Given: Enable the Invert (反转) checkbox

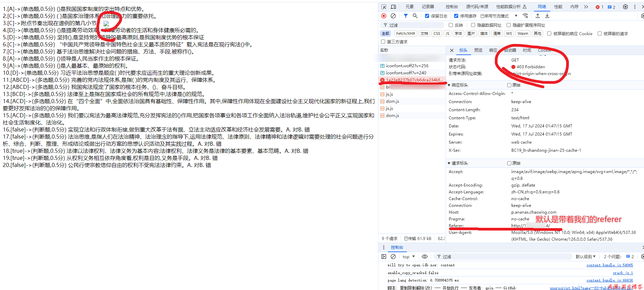Looking at the screenshot, I should tap(451, 25).
